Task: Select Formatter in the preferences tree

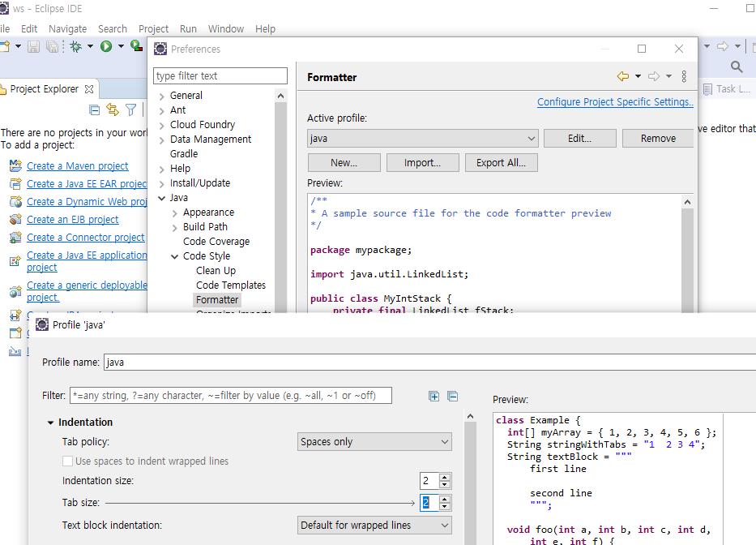Action: pyautogui.click(x=217, y=300)
